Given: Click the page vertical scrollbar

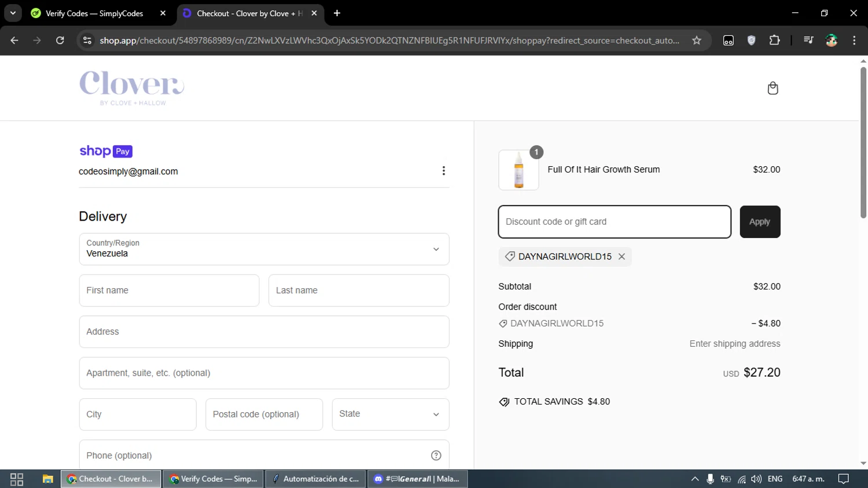Looking at the screenshot, I should coord(863,142).
